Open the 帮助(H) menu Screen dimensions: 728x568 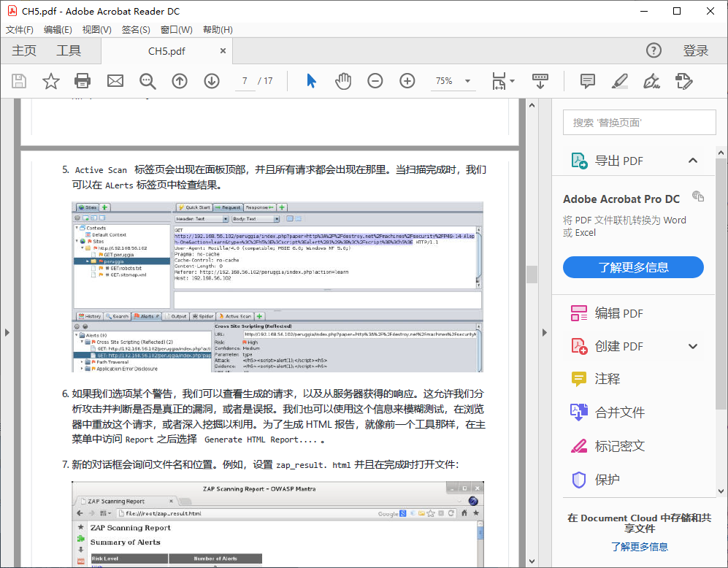click(218, 30)
